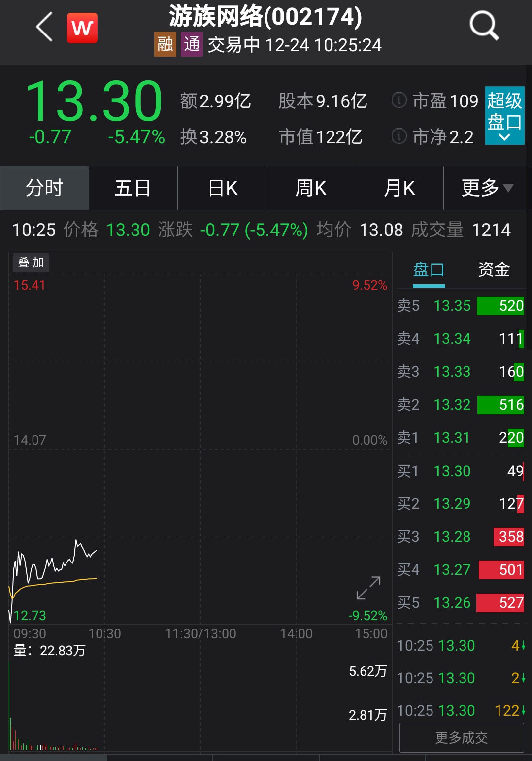Tap the 12.73 lower price axis label
Viewport: 532px width, 761px height.
[30, 616]
